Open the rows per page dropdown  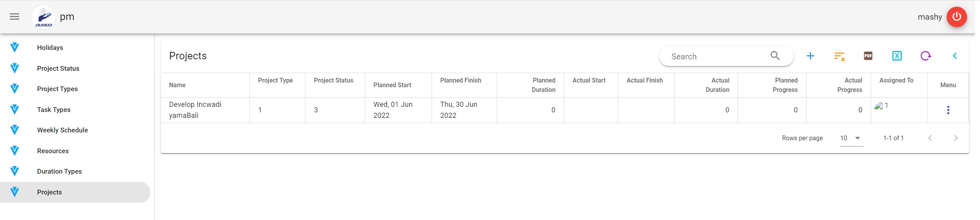tap(852, 138)
